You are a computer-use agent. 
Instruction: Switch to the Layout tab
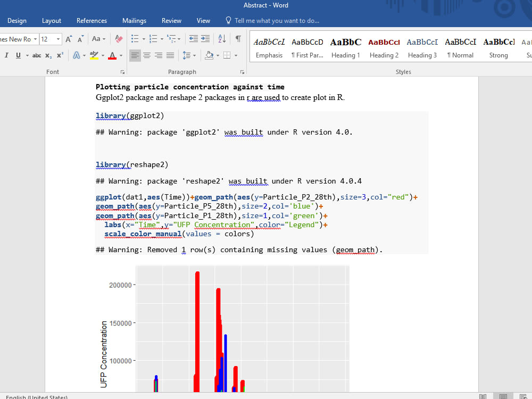(52, 21)
